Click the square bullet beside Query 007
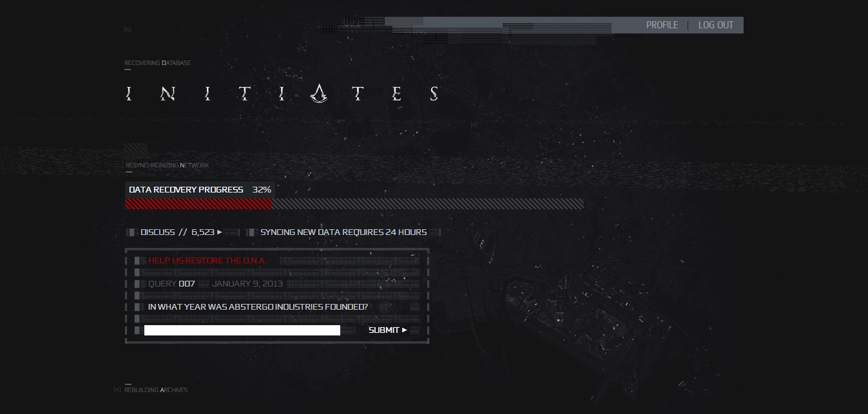This screenshot has width=868, height=414. [137, 284]
